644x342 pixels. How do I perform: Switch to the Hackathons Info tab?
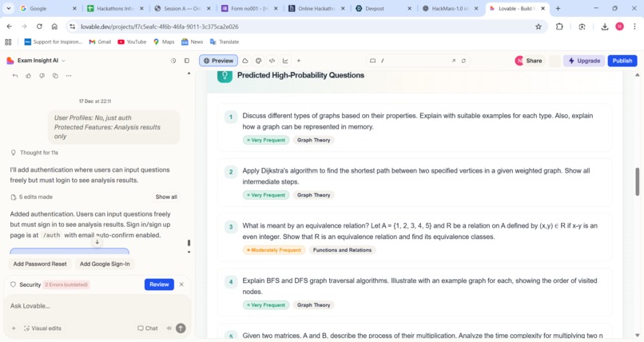pos(115,8)
